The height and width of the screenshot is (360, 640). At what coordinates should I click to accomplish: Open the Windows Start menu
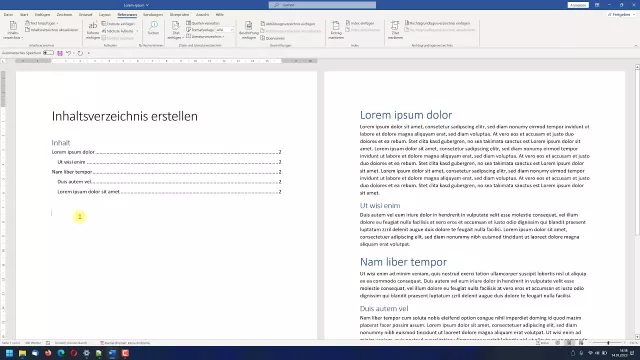(x=9, y=353)
